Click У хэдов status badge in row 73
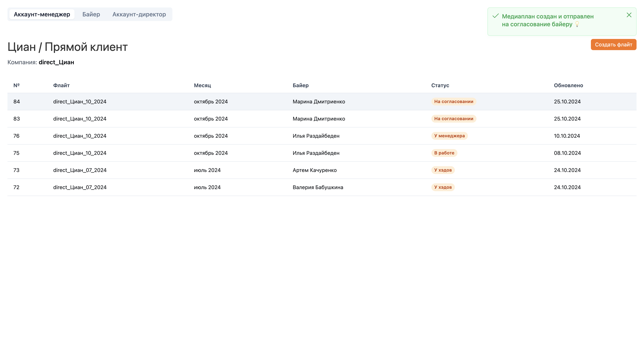Image resolution: width=644 pixels, height=357 pixels. (443, 170)
